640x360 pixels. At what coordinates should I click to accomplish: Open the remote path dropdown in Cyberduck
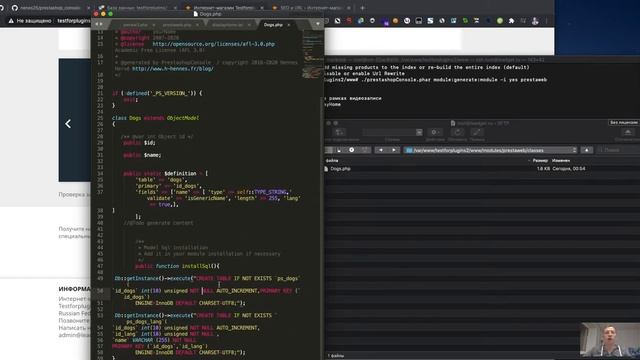(x=491, y=150)
